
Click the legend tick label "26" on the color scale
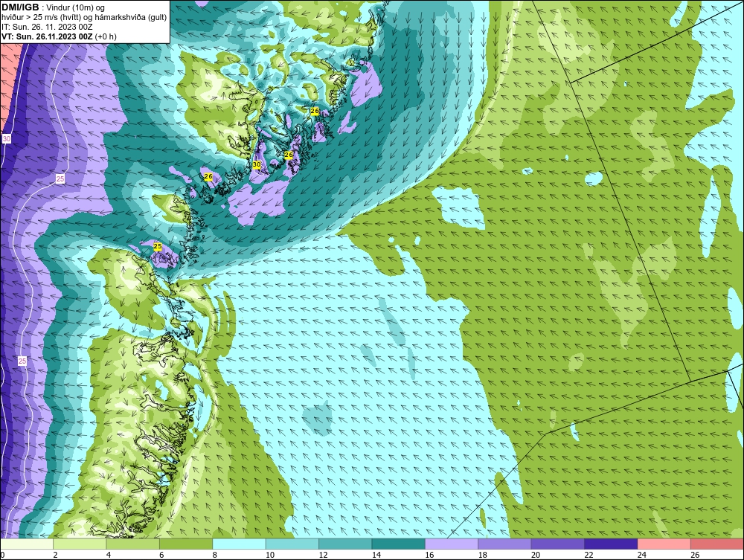click(695, 555)
